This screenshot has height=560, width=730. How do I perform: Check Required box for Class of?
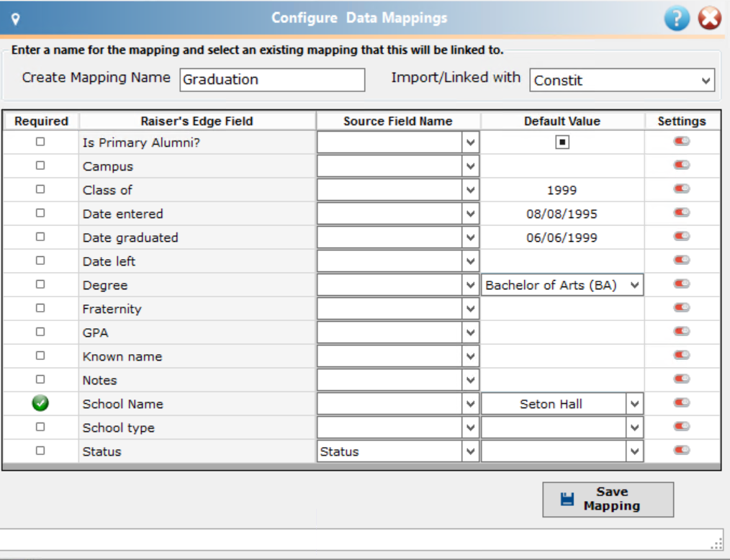(40, 189)
